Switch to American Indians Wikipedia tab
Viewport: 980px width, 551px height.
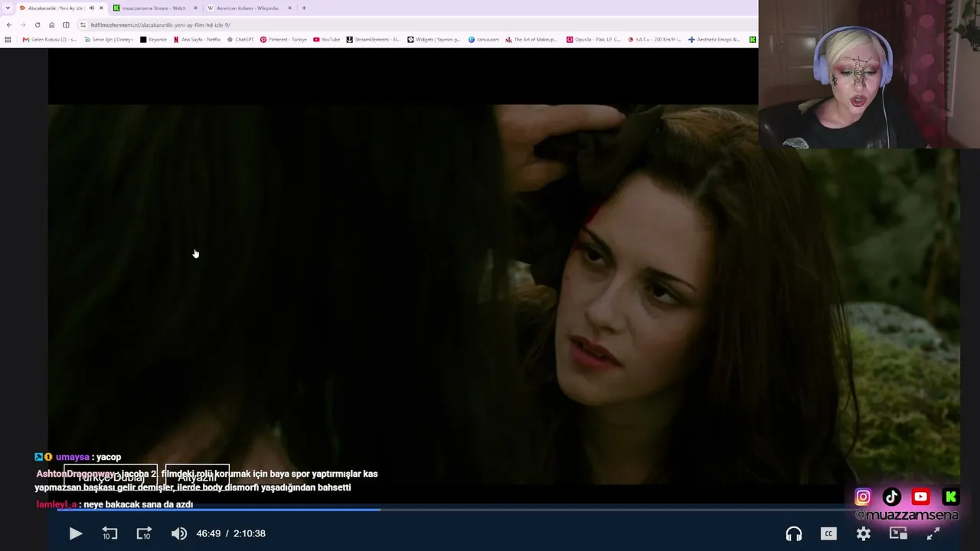point(247,8)
